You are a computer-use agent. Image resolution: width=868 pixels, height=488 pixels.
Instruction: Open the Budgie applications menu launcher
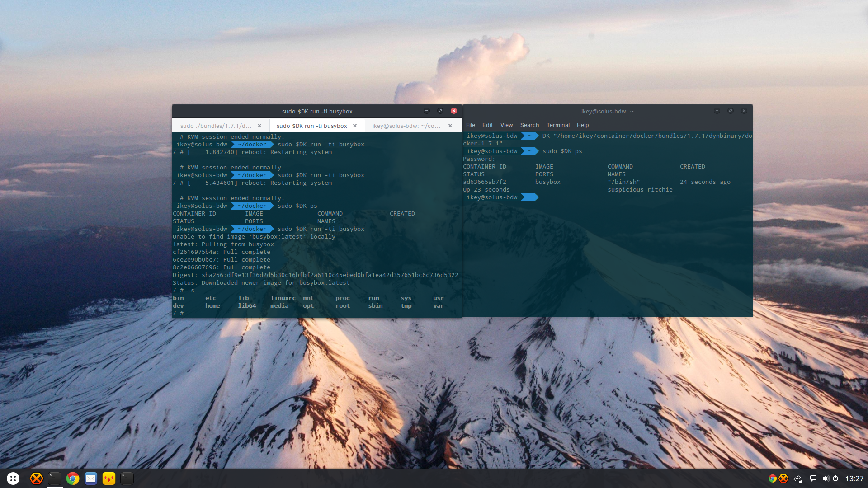coord(13,479)
